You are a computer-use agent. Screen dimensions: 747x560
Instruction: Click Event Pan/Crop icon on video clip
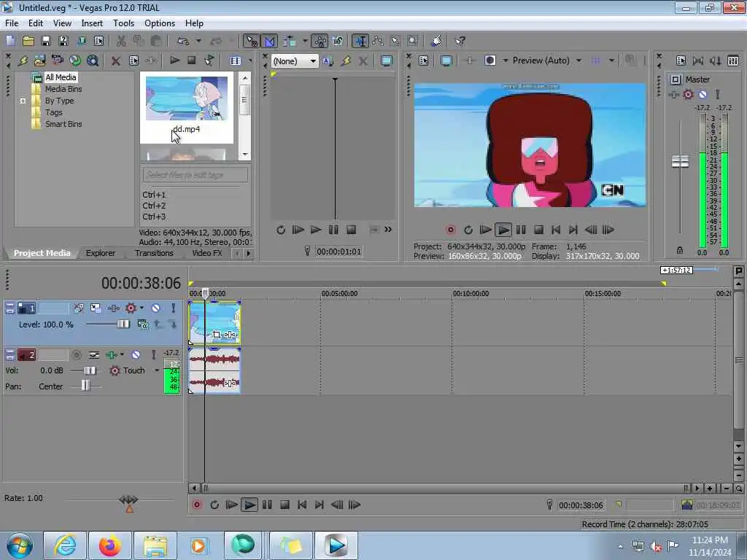[217, 335]
